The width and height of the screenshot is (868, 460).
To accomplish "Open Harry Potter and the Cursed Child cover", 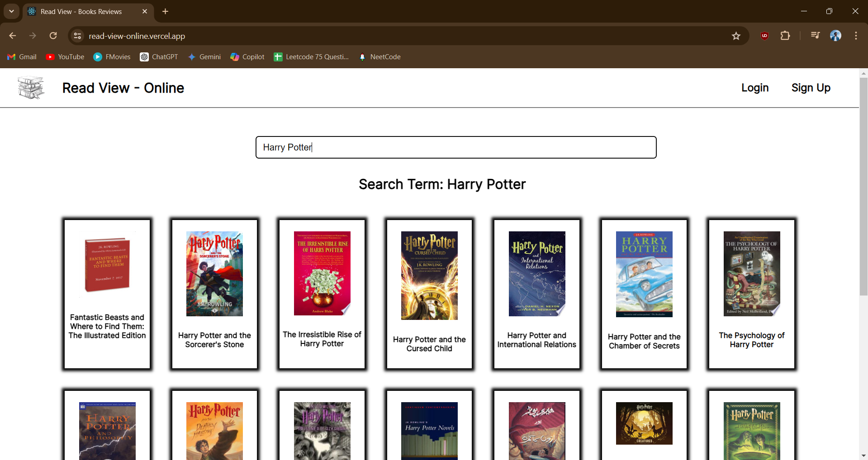I will point(429,276).
